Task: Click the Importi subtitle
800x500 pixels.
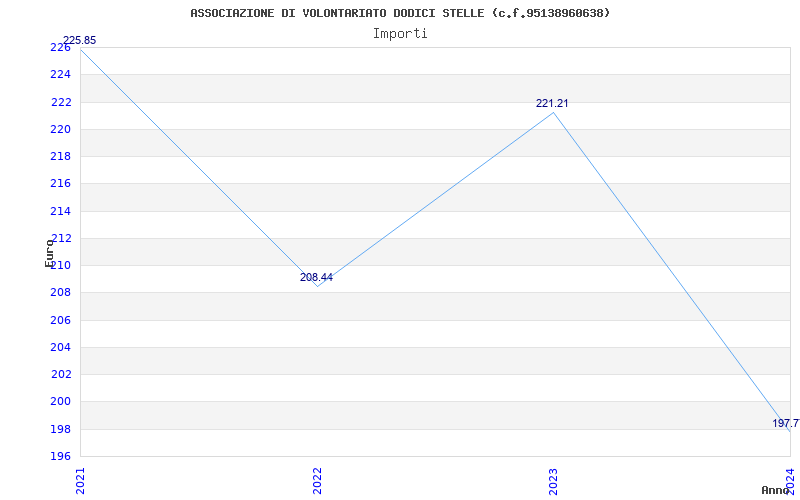Action: (400, 34)
